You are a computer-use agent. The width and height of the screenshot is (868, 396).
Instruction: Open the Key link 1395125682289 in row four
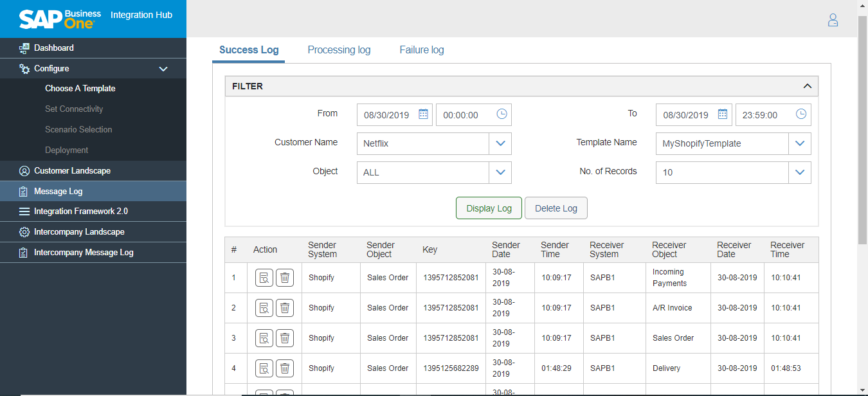tap(451, 368)
